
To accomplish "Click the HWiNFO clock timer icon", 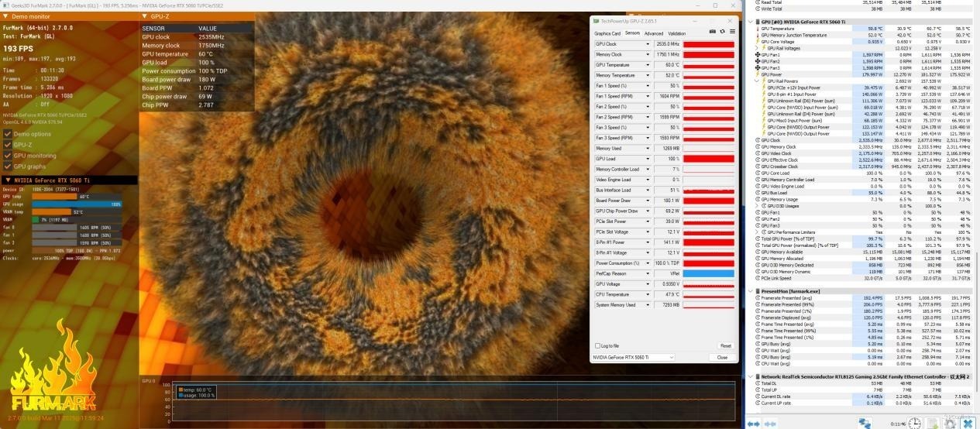I will (x=914, y=424).
